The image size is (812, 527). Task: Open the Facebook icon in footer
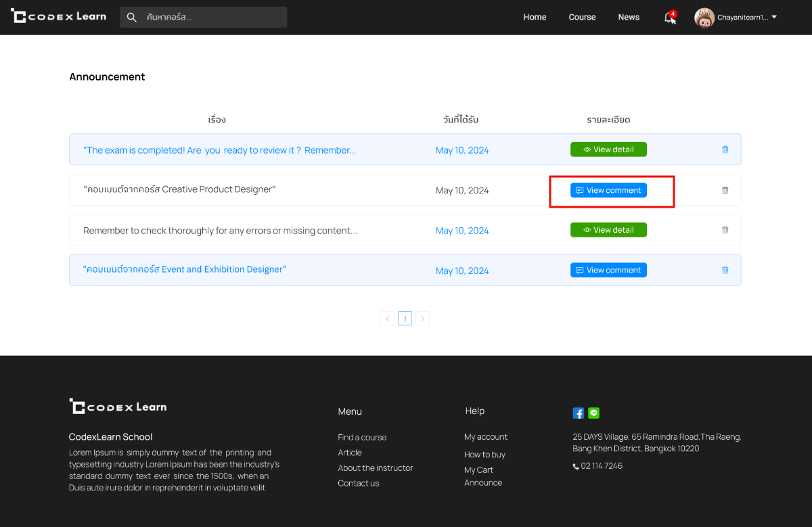579,413
